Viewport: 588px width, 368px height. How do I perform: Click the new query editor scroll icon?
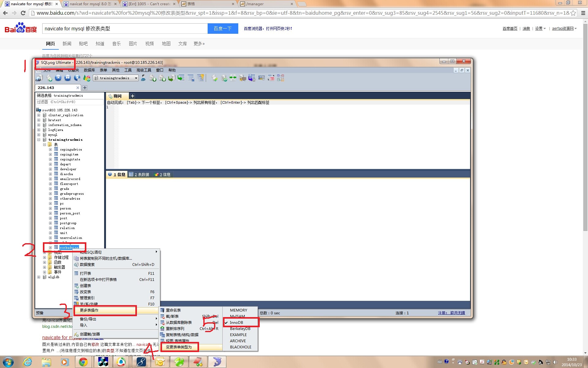(x=49, y=78)
